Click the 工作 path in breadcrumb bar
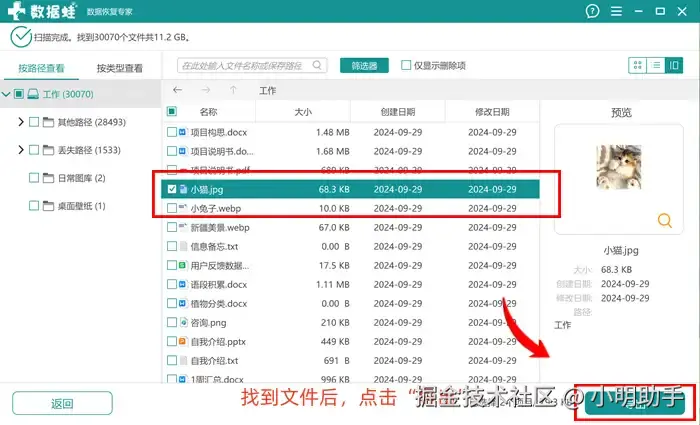The width and height of the screenshot is (700, 425). click(267, 91)
